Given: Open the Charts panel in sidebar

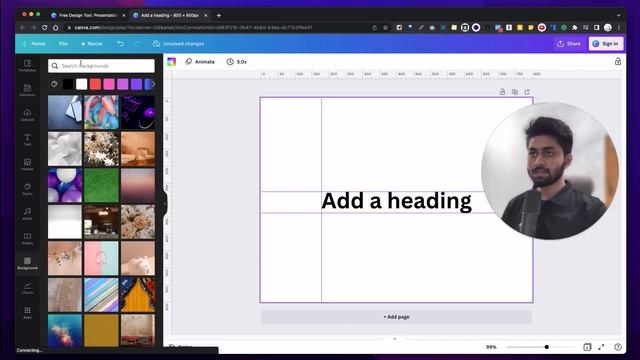Looking at the screenshot, I should click(x=27, y=288).
